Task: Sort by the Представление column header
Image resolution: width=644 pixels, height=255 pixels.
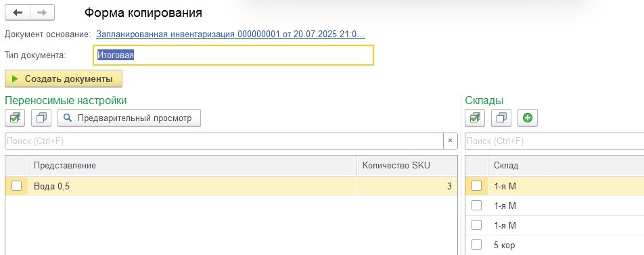Action: click(x=193, y=166)
